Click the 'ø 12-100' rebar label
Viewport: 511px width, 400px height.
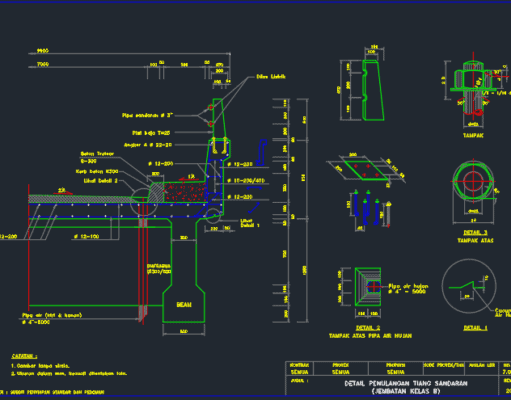(x=86, y=236)
